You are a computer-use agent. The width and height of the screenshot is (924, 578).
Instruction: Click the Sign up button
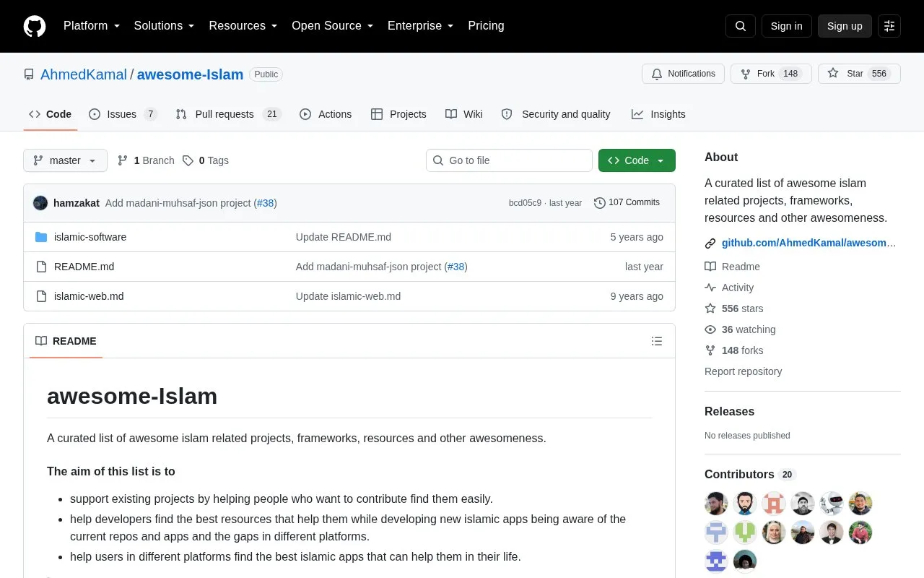[845, 26]
